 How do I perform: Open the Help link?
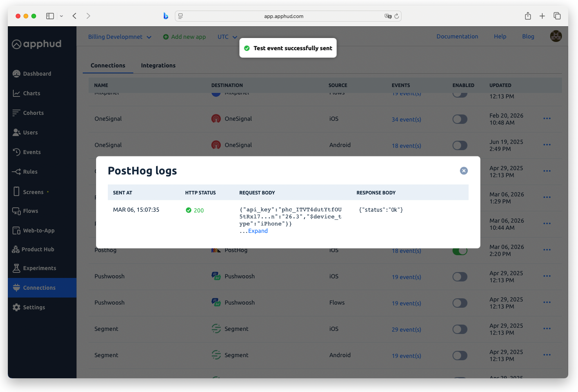(x=500, y=36)
